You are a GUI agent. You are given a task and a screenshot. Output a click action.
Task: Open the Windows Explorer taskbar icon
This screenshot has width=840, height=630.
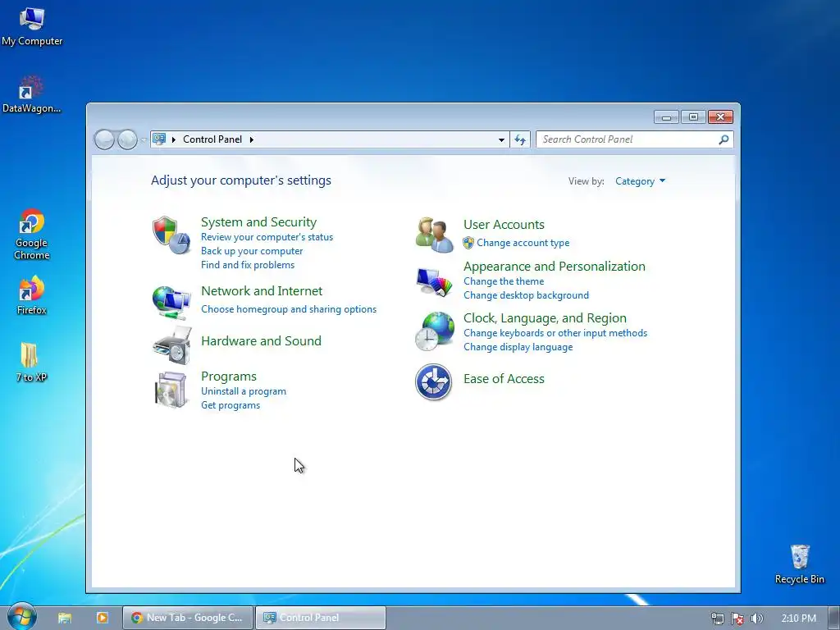pos(65,618)
